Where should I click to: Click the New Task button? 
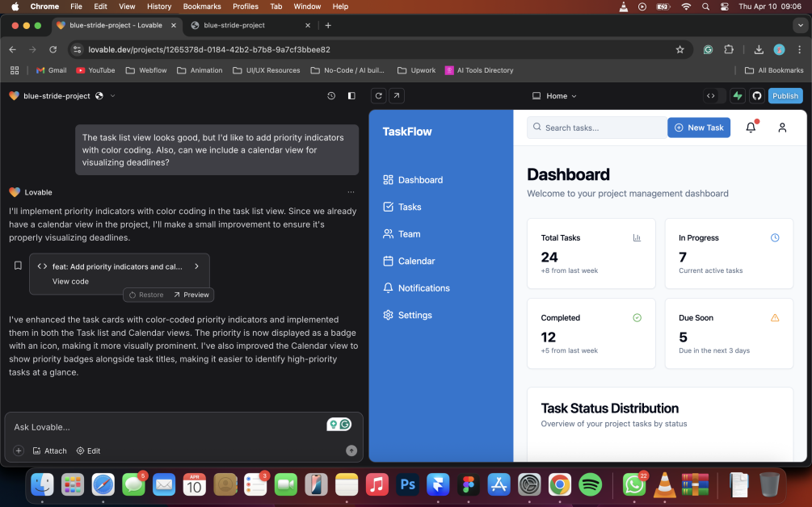point(698,128)
